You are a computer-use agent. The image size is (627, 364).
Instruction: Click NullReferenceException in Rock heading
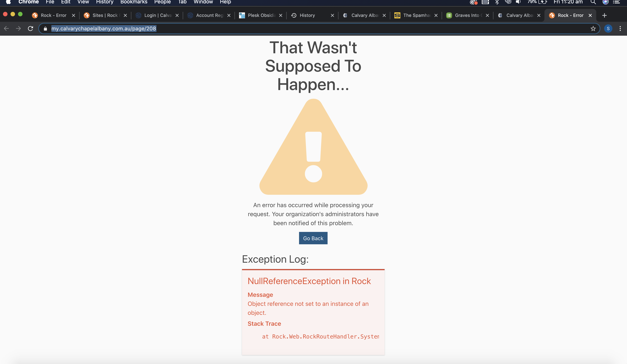(309, 281)
